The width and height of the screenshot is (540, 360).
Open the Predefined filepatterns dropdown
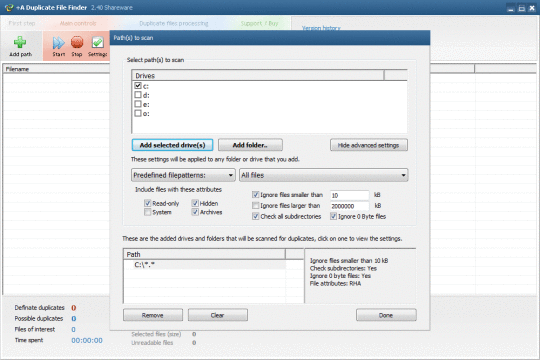183,175
